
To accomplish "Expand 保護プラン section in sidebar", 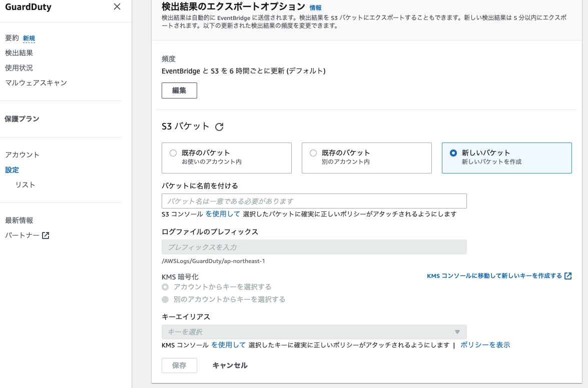I will (22, 118).
